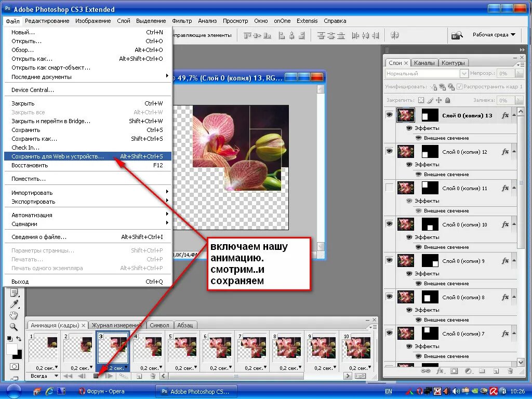Create new adjustment layer icon
The image size is (532, 399).
pos(468,371)
